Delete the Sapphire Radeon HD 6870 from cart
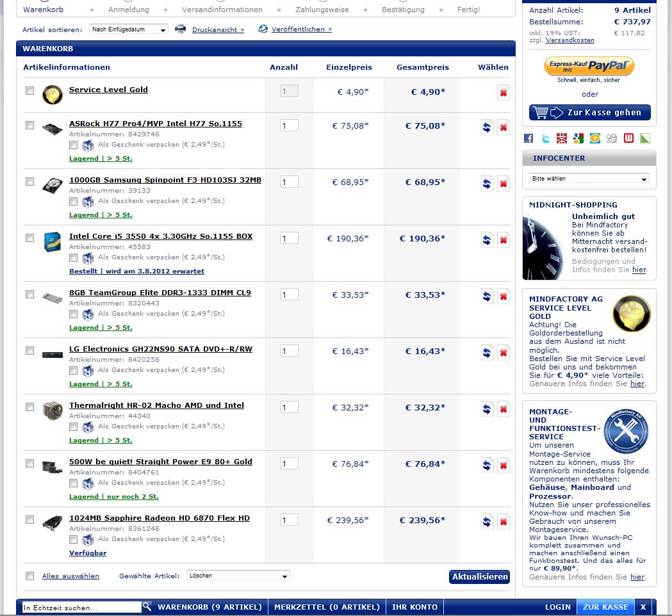This screenshot has width=672, height=616. pyautogui.click(x=503, y=522)
